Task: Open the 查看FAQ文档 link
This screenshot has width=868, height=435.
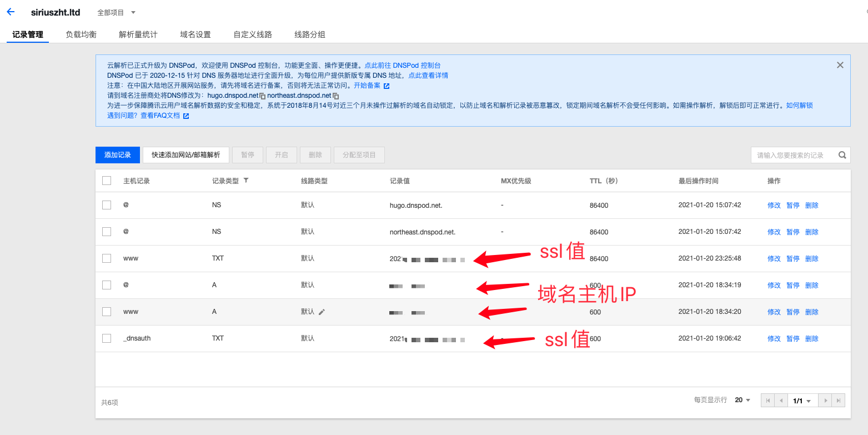Action: click(160, 116)
